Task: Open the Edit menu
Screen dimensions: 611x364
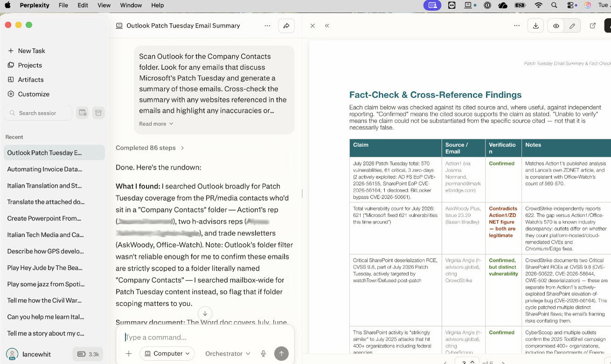Action: 83,5
